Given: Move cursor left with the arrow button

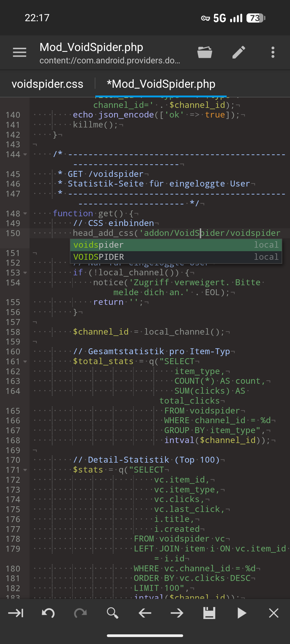Looking at the screenshot, I should click(145, 613).
